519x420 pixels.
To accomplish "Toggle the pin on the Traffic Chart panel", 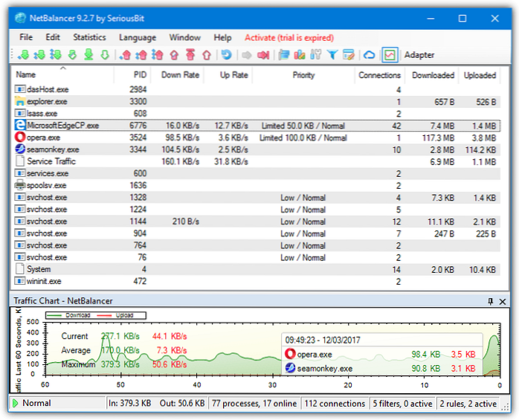I will point(490,301).
